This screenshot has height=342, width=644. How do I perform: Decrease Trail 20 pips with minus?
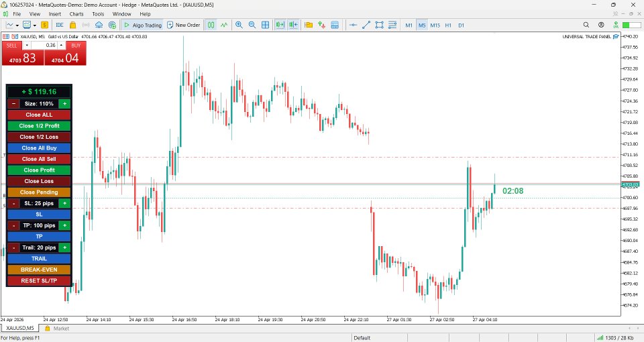[x=13, y=247]
